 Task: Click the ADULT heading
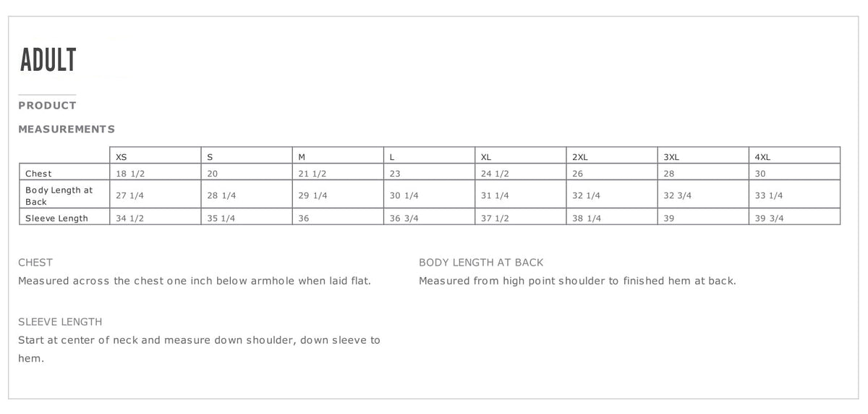pyautogui.click(x=48, y=61)
